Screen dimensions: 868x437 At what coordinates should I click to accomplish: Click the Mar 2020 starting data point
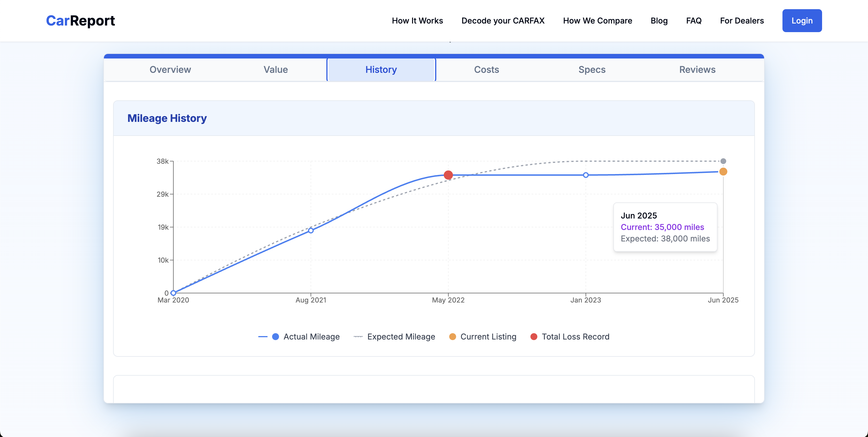point(173,293)
